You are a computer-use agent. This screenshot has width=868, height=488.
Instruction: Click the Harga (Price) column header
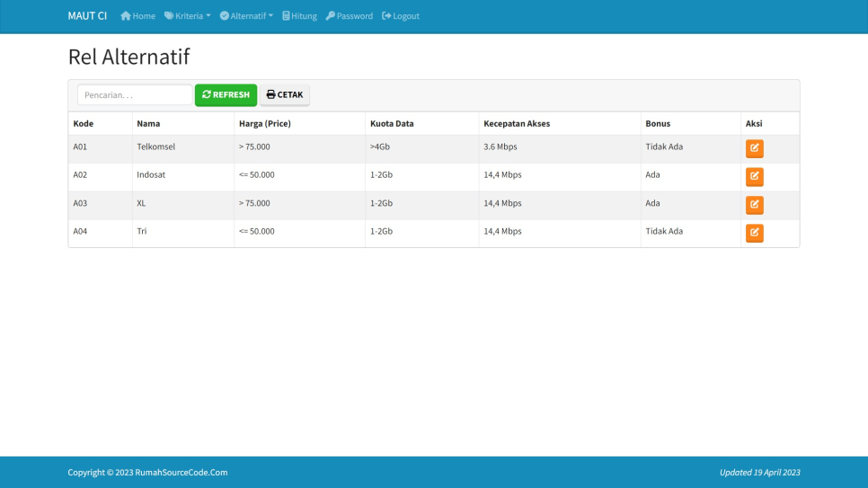pyautogui.click(x=265, y=124)
